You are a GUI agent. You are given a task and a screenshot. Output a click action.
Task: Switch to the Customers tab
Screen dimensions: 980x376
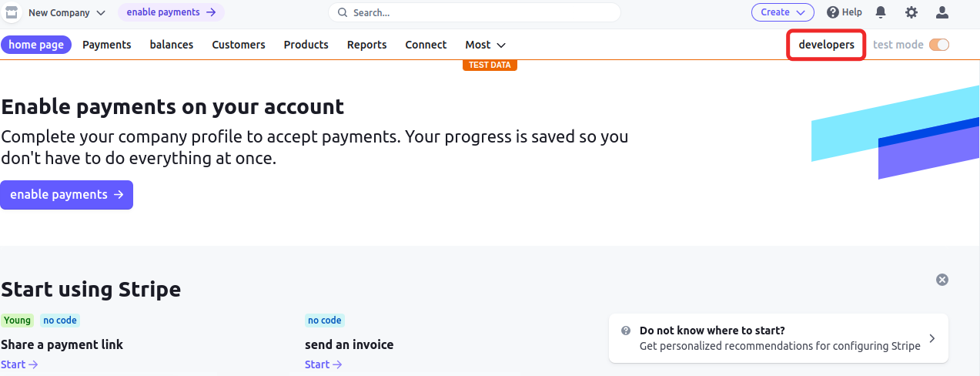239,45
